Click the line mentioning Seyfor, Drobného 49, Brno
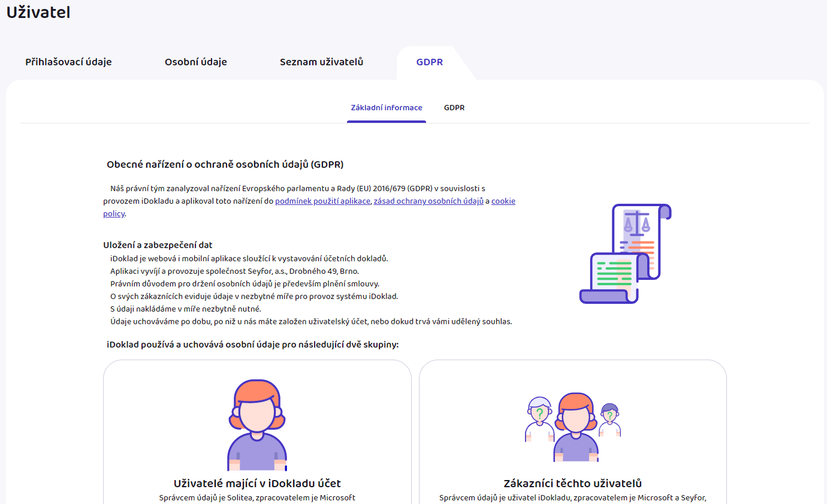Image resolution: width=827 pixels, height=504 pixels. (x=234, y=271)
